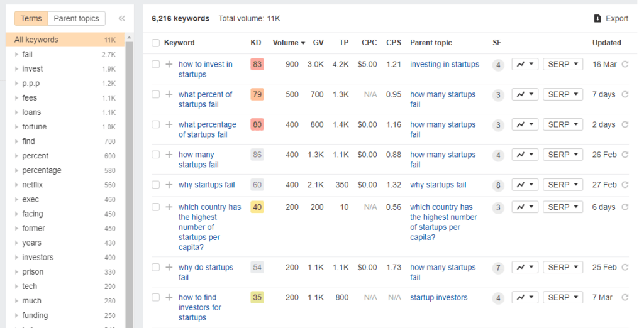This screenshot has width=644, height=328.
Task: Open the 'startup investors' parent topic link
Action: [x=438, y=297]
